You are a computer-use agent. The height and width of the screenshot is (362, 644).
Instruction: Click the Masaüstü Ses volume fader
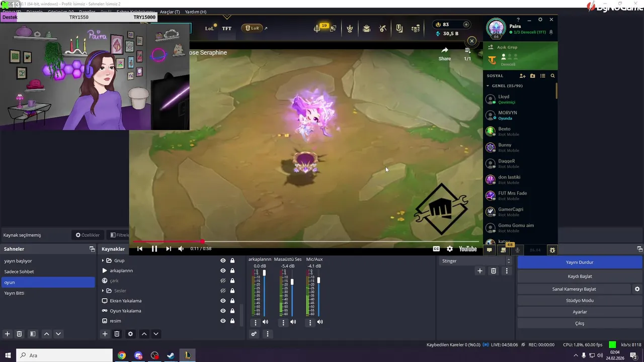click(x=292, y=282)
